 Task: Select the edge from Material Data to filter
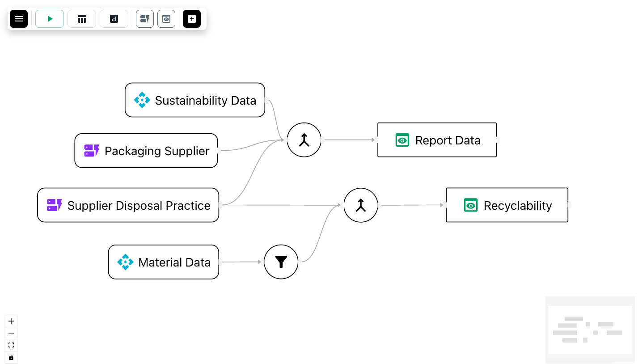point(241,262)
